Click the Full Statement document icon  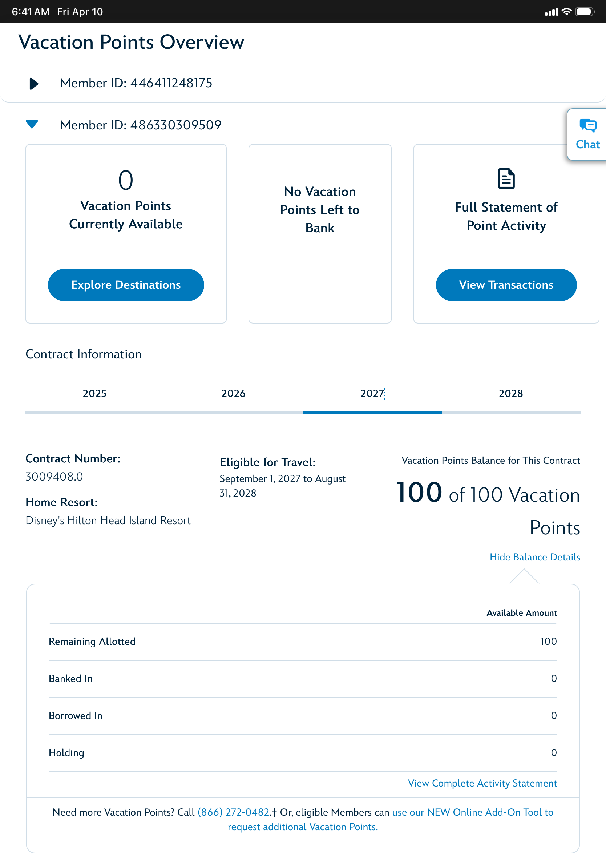(x=506, y=178)
